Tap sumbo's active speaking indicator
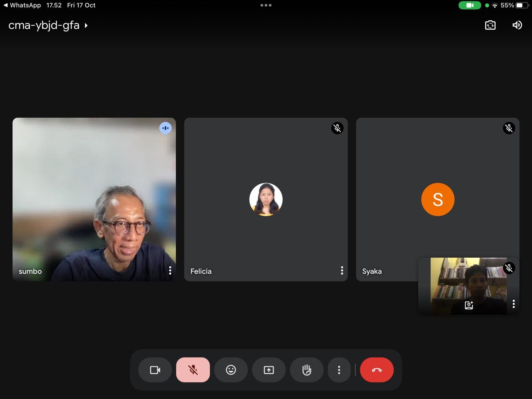 165,128
